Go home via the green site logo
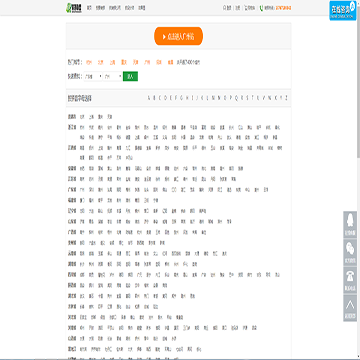This screenshot has width=360, height=360. tap(74, 8)
